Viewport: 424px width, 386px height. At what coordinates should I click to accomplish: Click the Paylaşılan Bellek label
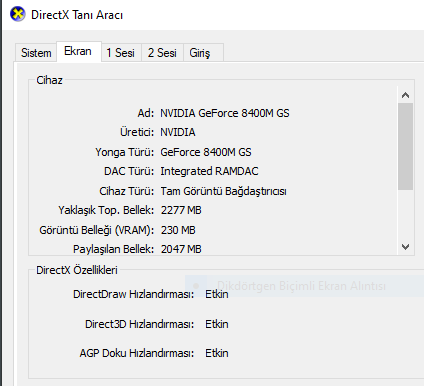[x=114, y=249]
